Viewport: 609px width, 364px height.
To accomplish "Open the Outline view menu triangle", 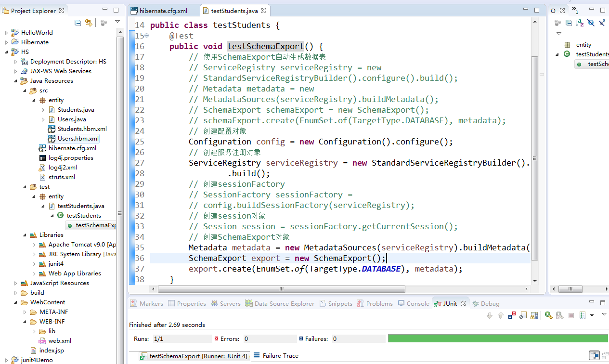I will coord(559,34).
